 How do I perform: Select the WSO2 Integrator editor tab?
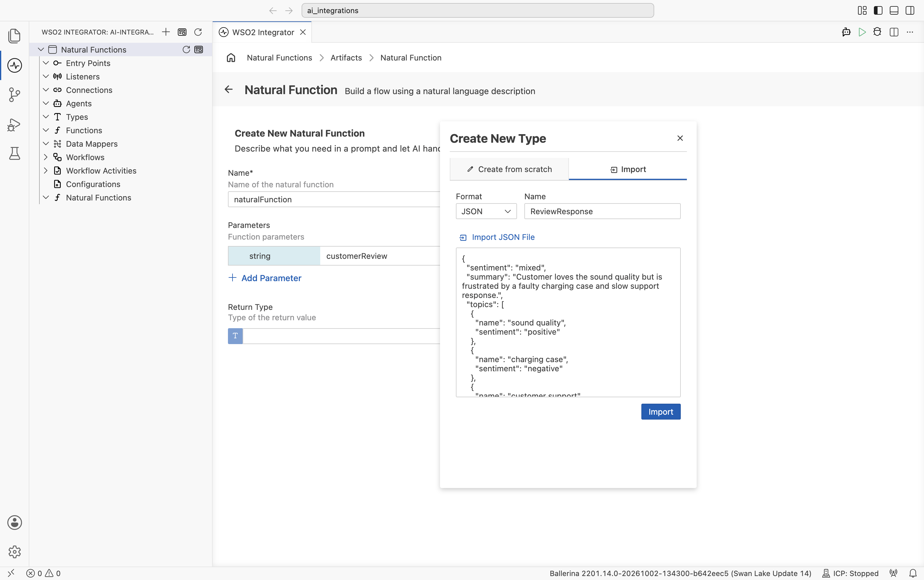point(262,32)
